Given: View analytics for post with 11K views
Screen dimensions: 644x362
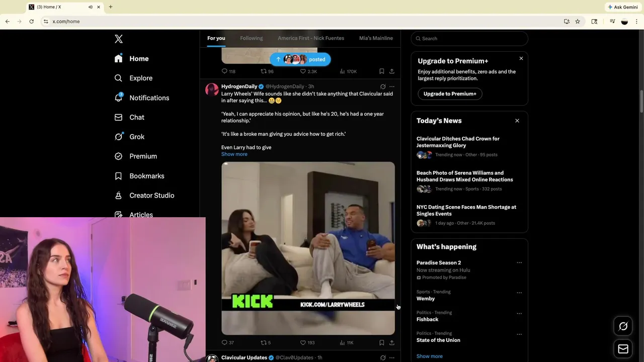Looking at the screenshot, I should pyautogui.click(x=346, y=343).
